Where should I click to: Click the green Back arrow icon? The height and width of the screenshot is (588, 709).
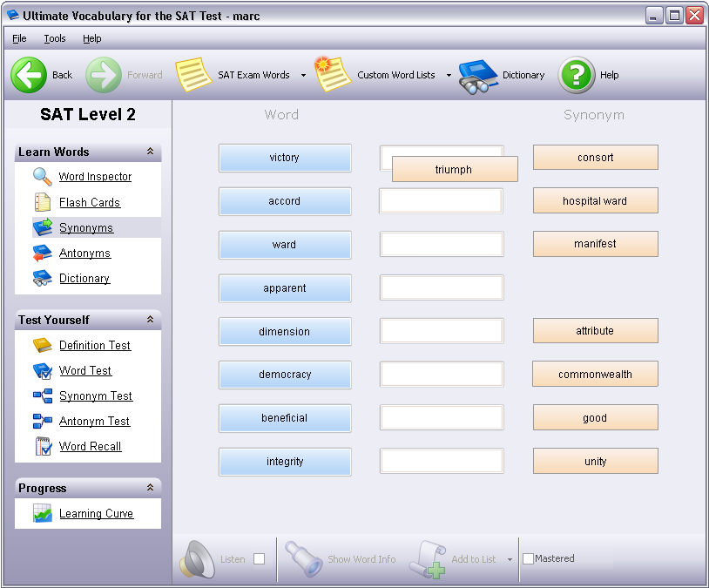click(29, 75)
